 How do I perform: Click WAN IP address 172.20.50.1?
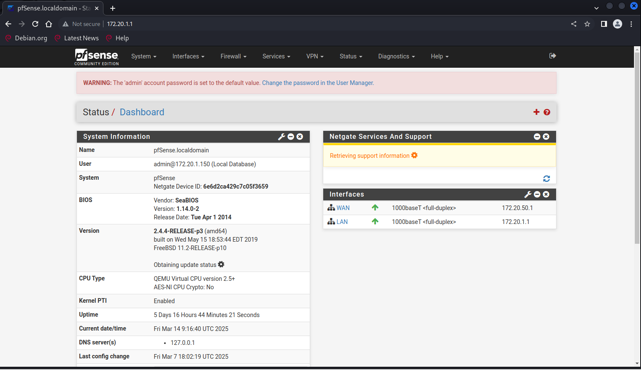pyautogui.click(x=517, y=208)
